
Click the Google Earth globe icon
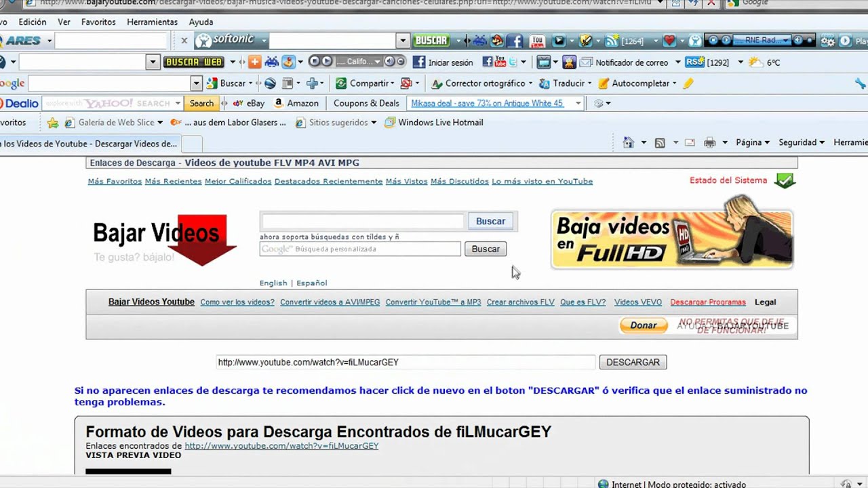coord(270,83)
